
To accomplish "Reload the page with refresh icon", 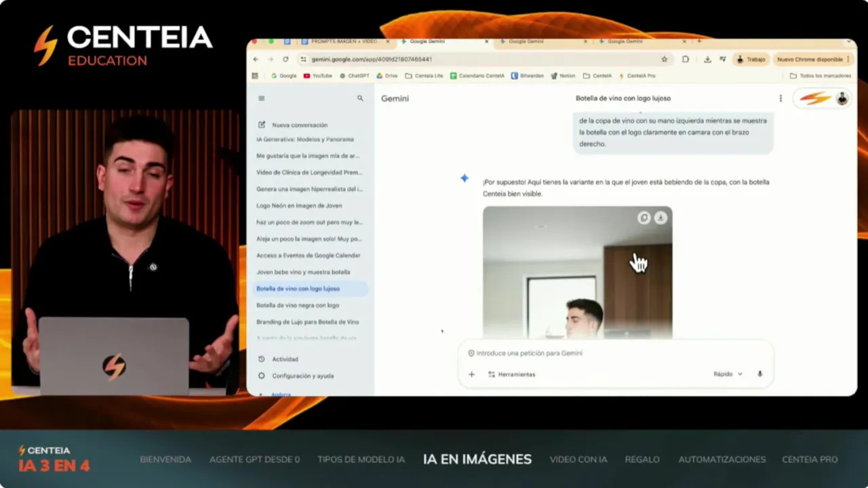I will pos(285,60).
